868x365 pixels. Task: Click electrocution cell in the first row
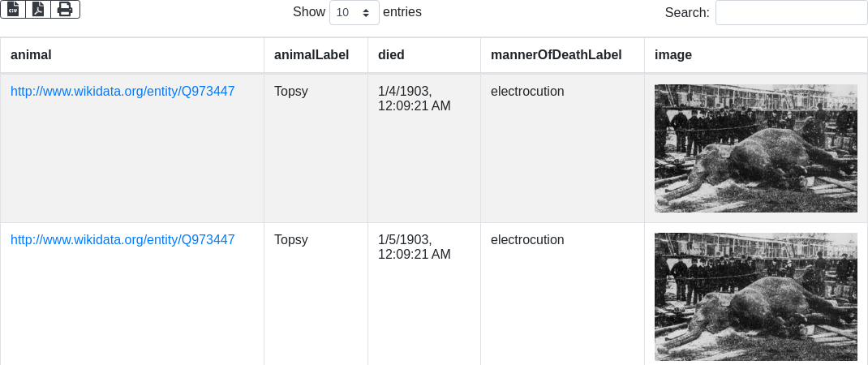pos(527,92)
